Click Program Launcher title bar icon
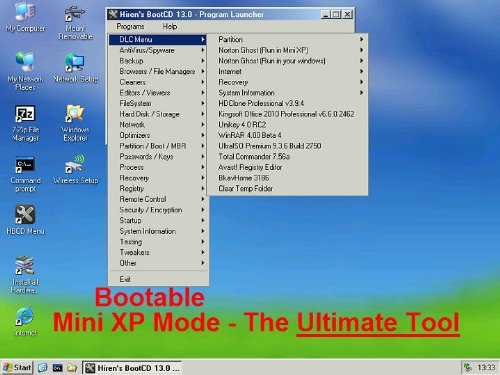This screenshot has height=375, width=500. tap(113, 14)
